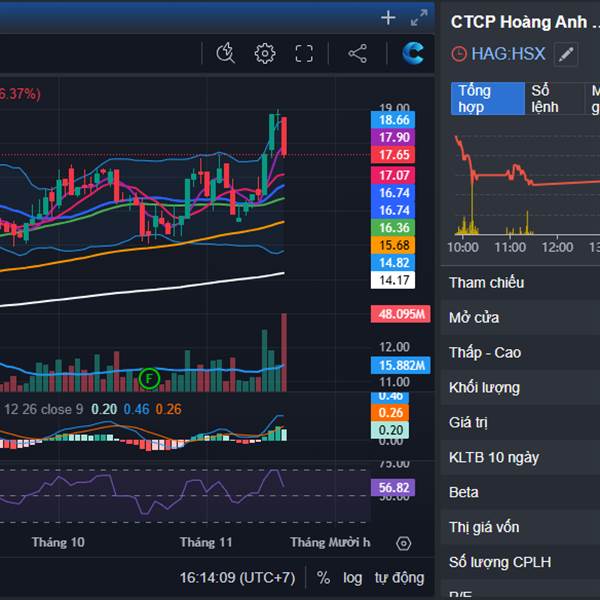Click the 48.095M volume label
The height and width of the screenshot is (600, 600).
point(401,314)
